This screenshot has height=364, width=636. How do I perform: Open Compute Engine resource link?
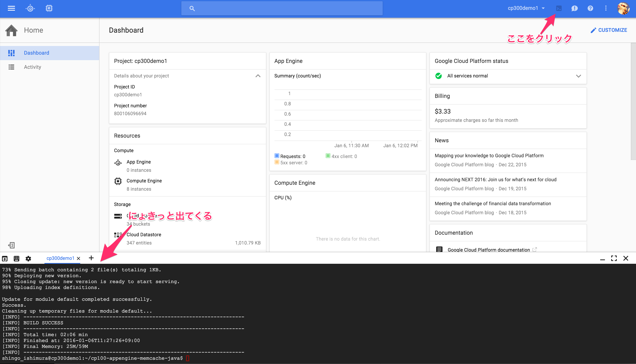point(144,181)
